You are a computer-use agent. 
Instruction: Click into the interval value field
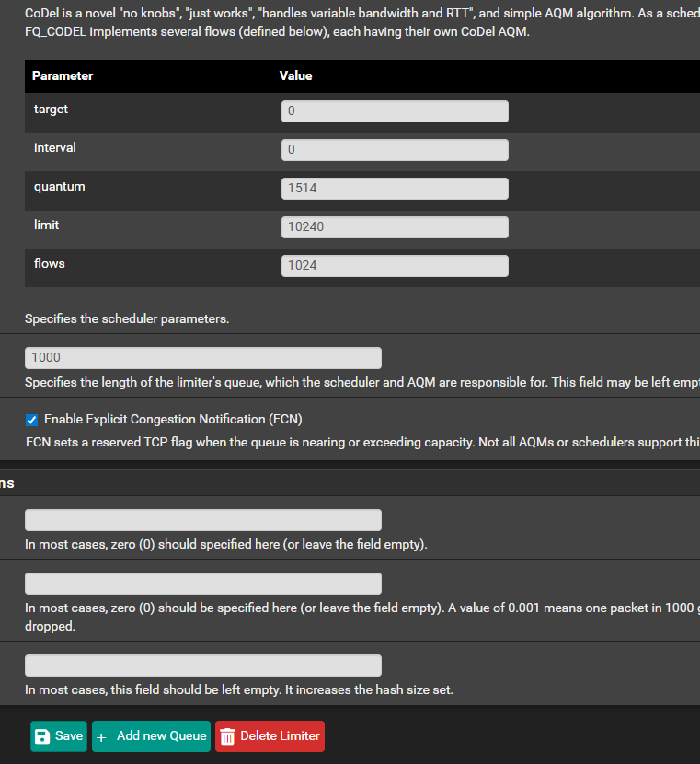click(395, 150)
